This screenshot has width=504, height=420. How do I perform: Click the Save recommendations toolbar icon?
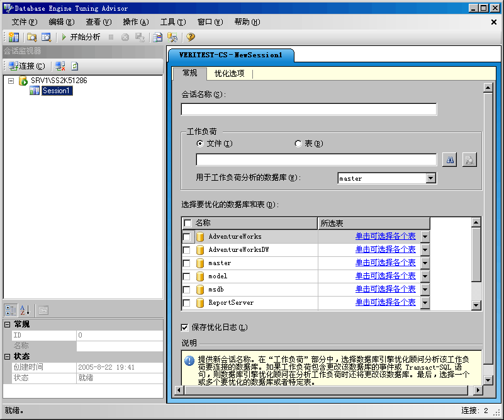(x=140, y=37)
